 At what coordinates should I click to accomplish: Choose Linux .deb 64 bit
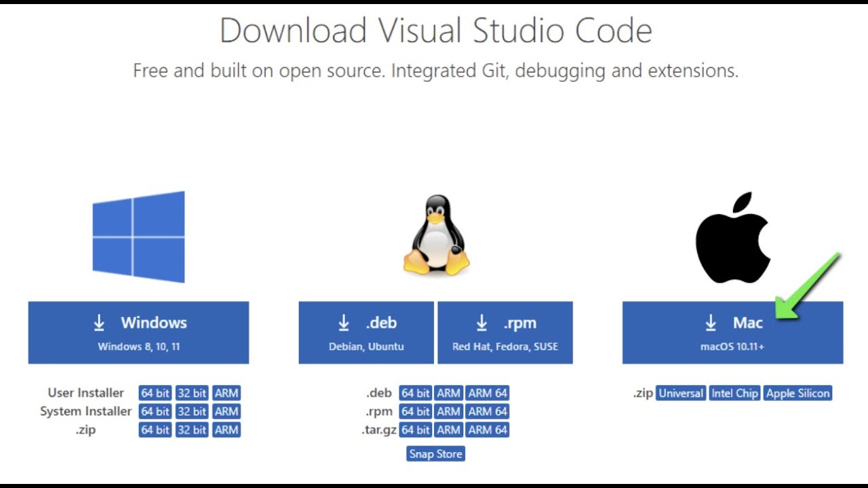click(x=416, y=393)
